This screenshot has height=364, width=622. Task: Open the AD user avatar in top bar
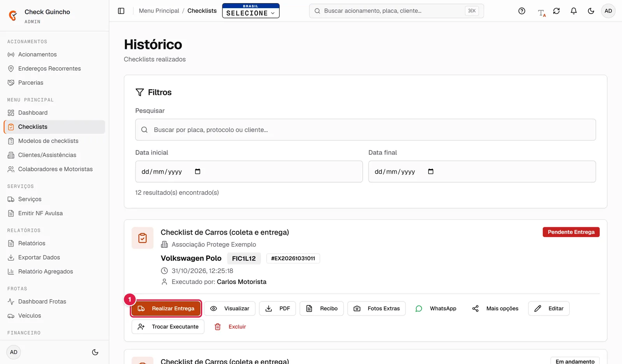point(608,11)
